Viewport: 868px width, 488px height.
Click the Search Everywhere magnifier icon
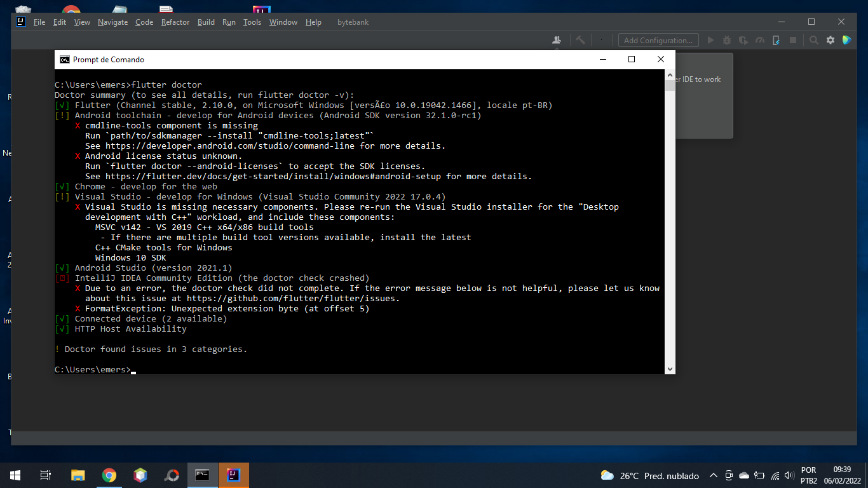pos(813,40)
